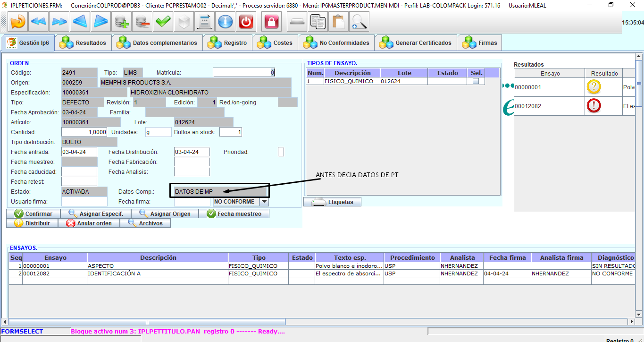
Task: Click the Fecha Analisis field
Action: pyautogui.click(x=192, y=171)
